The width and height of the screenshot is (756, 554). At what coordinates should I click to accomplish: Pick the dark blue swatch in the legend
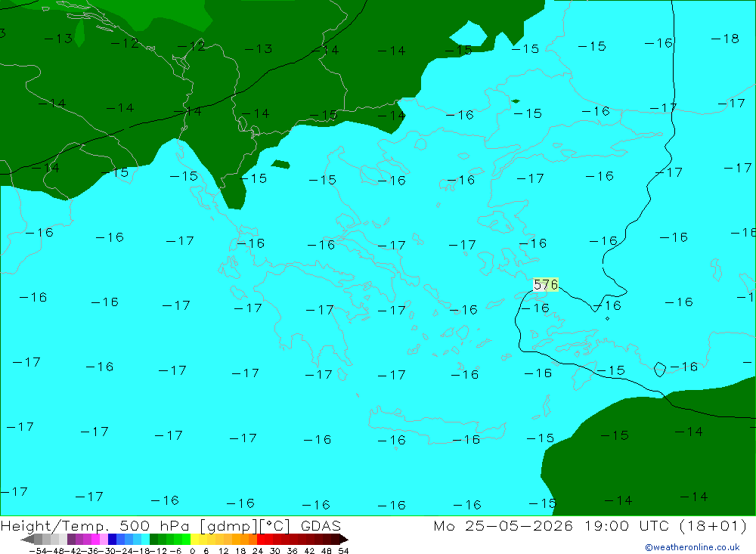tap(112, 540)
